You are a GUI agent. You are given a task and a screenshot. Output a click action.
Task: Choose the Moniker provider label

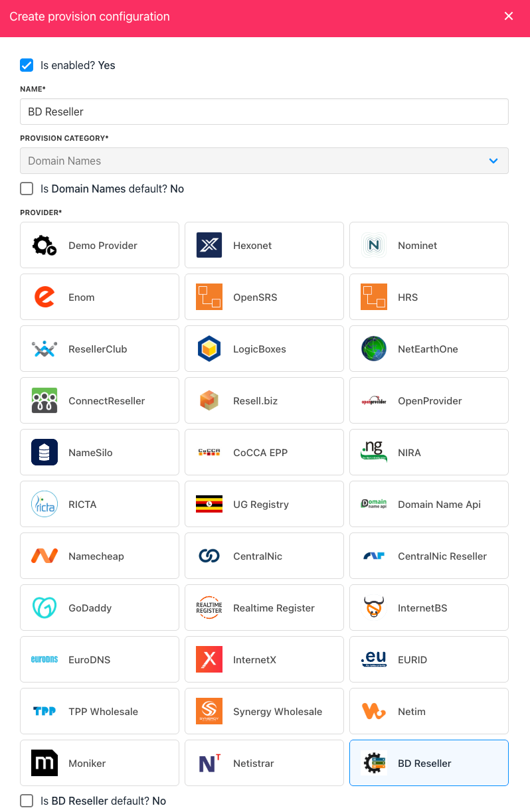[87, 764]
